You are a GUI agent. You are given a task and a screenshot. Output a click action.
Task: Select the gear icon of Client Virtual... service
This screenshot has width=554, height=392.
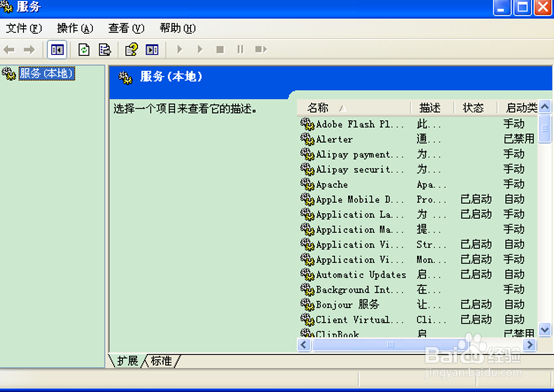(307, 320)
